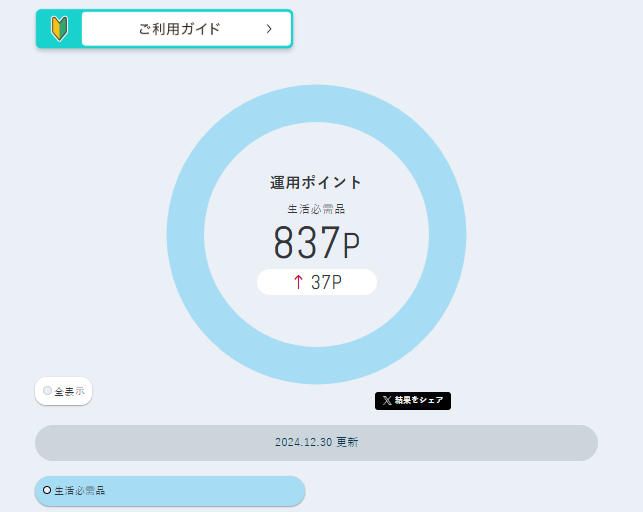Click the 生活必需品 text in the legend bar
Screen dimensions: 643x512
[x=80, y=491]
